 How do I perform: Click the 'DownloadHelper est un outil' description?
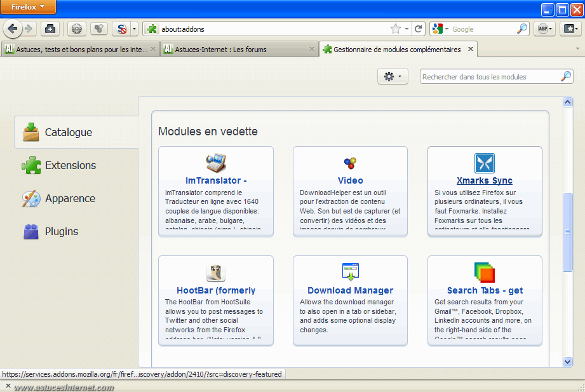point(351,208)
